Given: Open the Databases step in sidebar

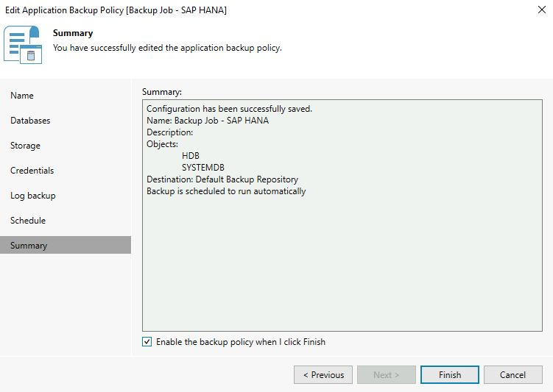Looking at the screenshot, I should click(30, 121).
